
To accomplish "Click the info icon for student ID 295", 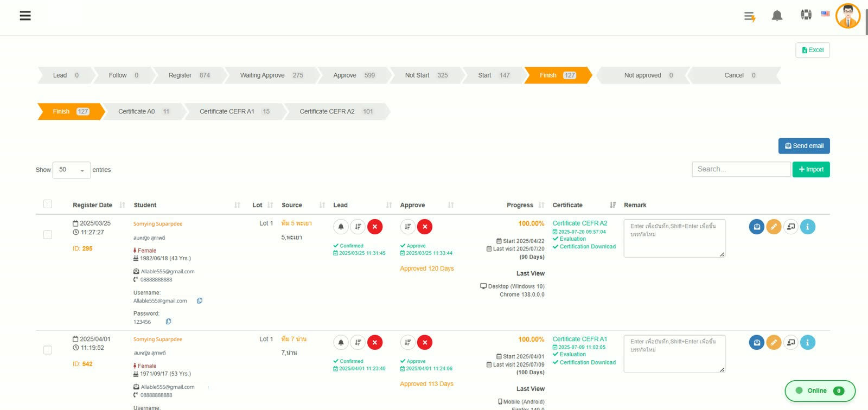I will [x=807, y=227].
